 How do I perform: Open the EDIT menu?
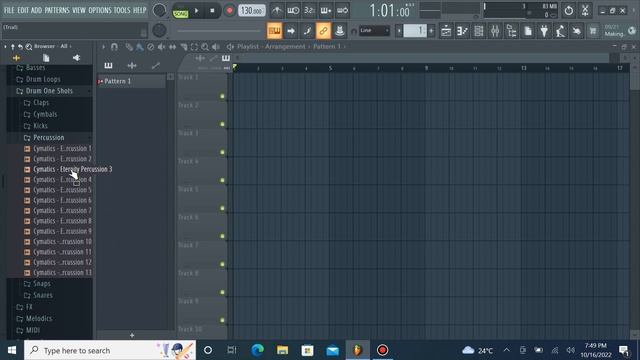click(23, 10)
